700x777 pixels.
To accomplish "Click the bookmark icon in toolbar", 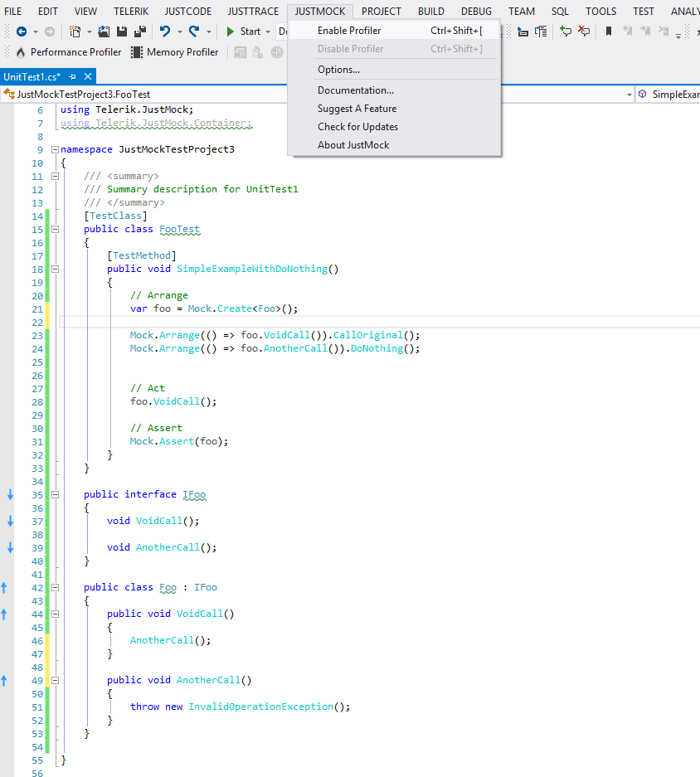I will point(609,32).
